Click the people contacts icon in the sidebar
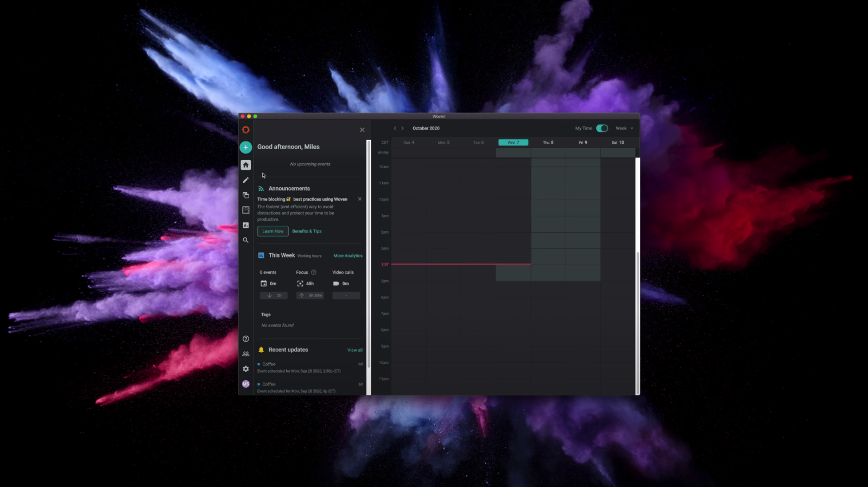This screenshot has height=487, width=868. pos(245,354)
